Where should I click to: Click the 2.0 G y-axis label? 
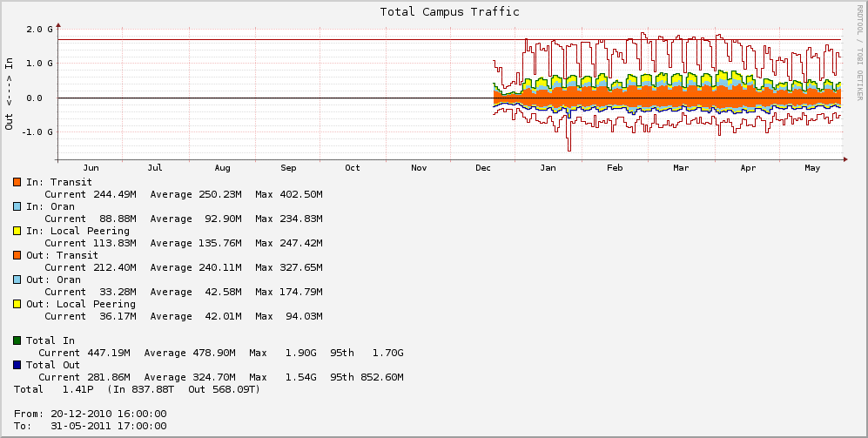point(40,29)
